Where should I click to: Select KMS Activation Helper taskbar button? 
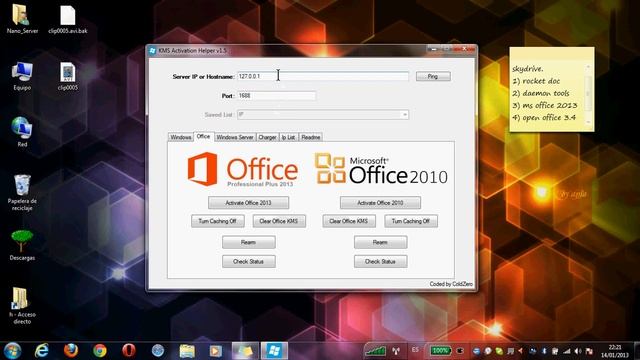pos(274,351)
